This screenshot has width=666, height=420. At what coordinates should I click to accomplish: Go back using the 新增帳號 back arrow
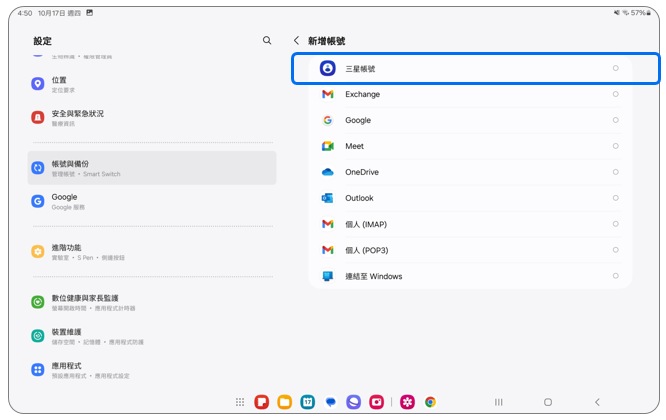pos(296,41)
